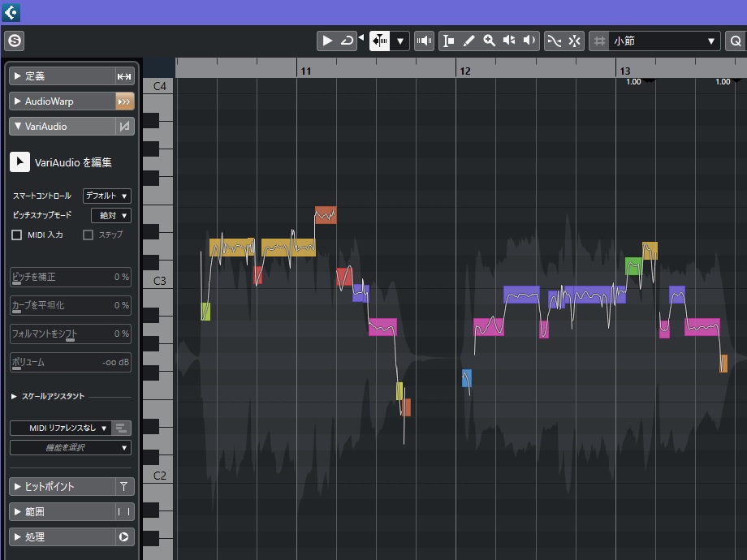Start audition playback in the toolbar

tap(326, 41)
